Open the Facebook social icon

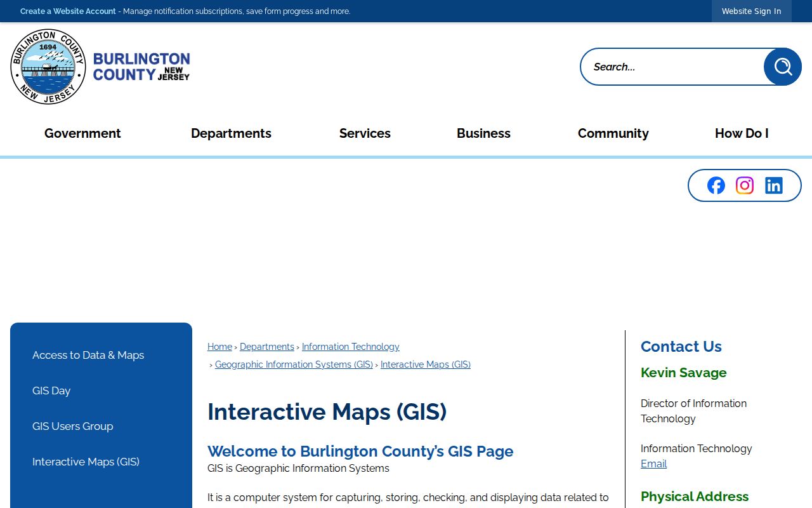[x=716, y=185]
